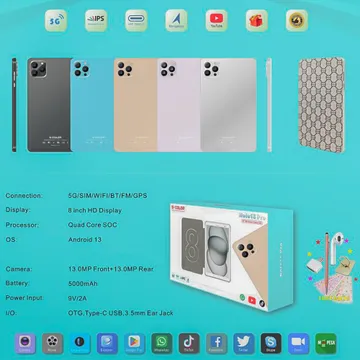The image size is (360, 360).
Task: Click the "5G/SIM/WIFI/BT/FM/GPS" value
Action: pyautogui.click(x=107, y=196)
